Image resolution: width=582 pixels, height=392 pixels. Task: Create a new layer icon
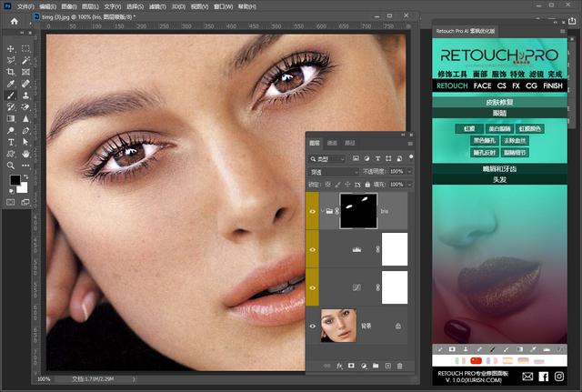(388, 366)
